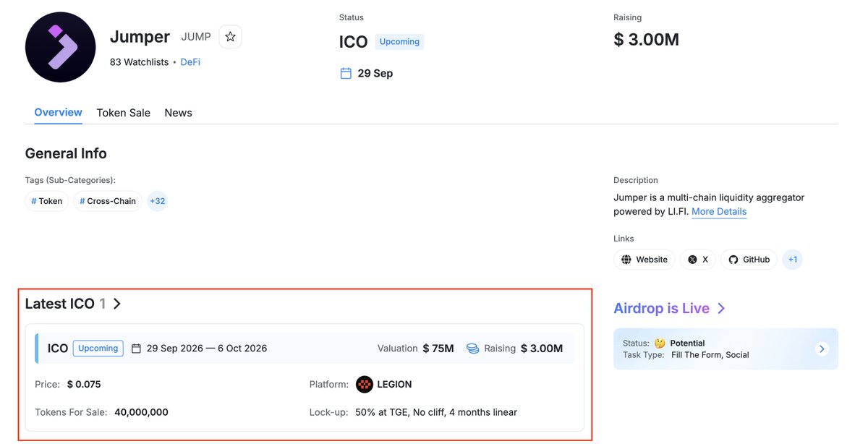Click the 83 Watchlists text
This screenshot has height=444, width=868.
(x=139, y=62)
